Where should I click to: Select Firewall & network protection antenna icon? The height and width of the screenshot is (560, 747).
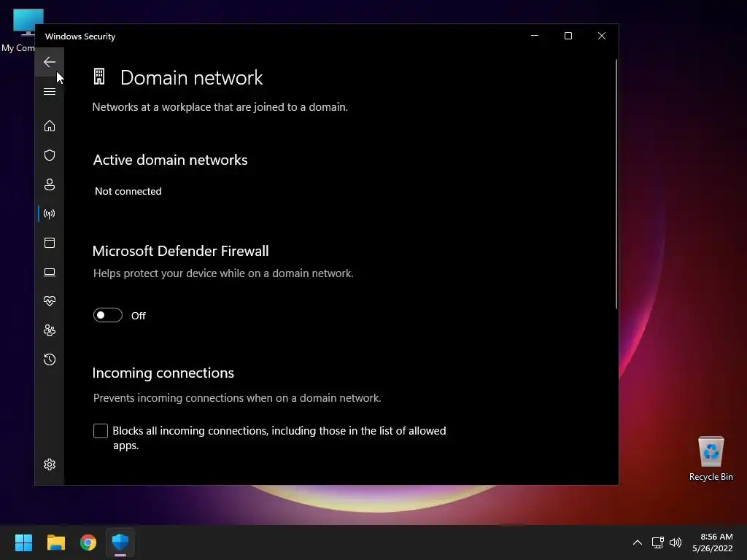tap(50, 214)
